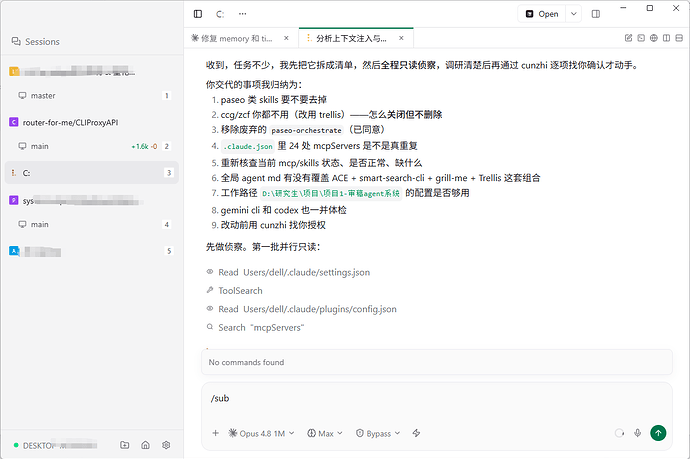Click the eye icon beside Read settings.json

(210, 272)
